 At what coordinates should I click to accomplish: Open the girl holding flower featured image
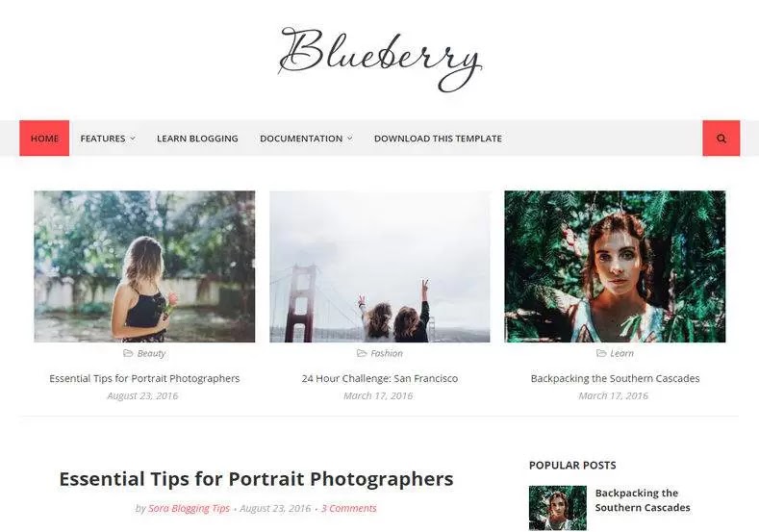coord(144,266)
